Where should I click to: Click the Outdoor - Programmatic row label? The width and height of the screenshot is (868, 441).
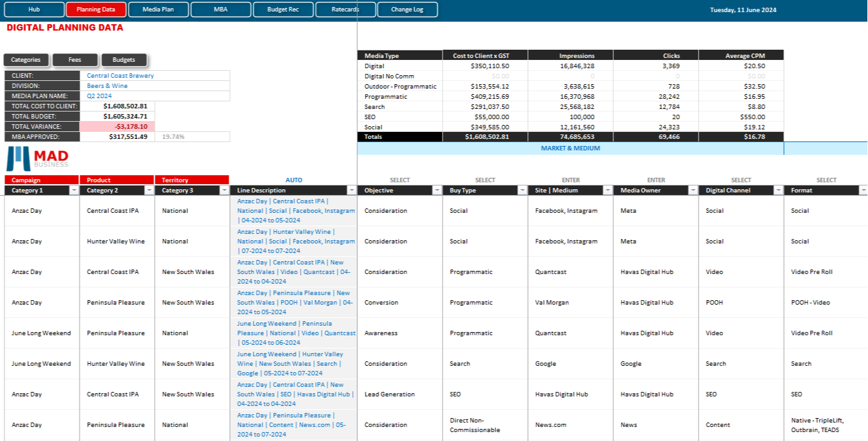click(400, 86)
